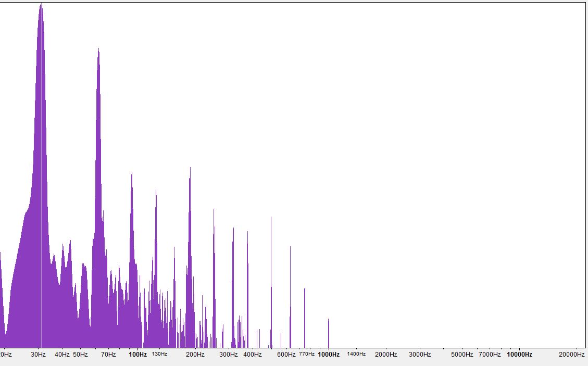Image resolution: width=588 pixels, height=366 pixels.
Task: Click the 50Hz frequency axis label
Action: tap(80, 355)
